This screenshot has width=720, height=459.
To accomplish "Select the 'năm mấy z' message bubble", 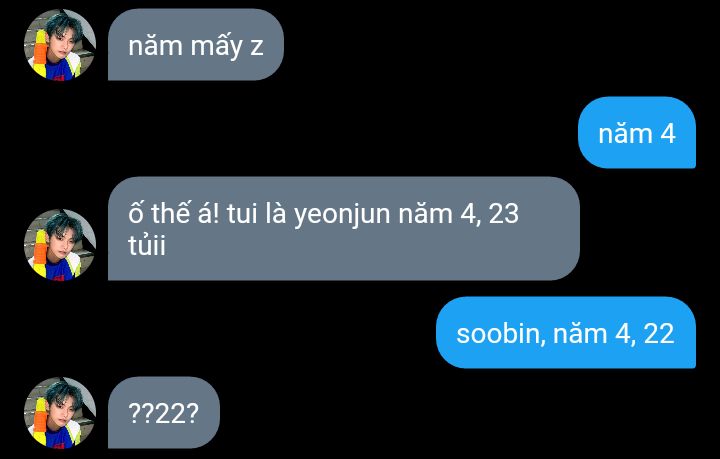I will pyautogui.click(x=196, y=45).
